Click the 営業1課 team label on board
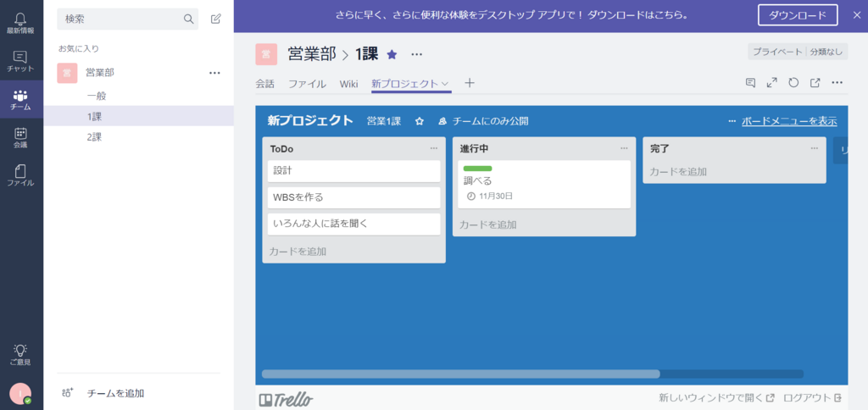The height and width of the screenshot is (410, 868). coord(384,121)
